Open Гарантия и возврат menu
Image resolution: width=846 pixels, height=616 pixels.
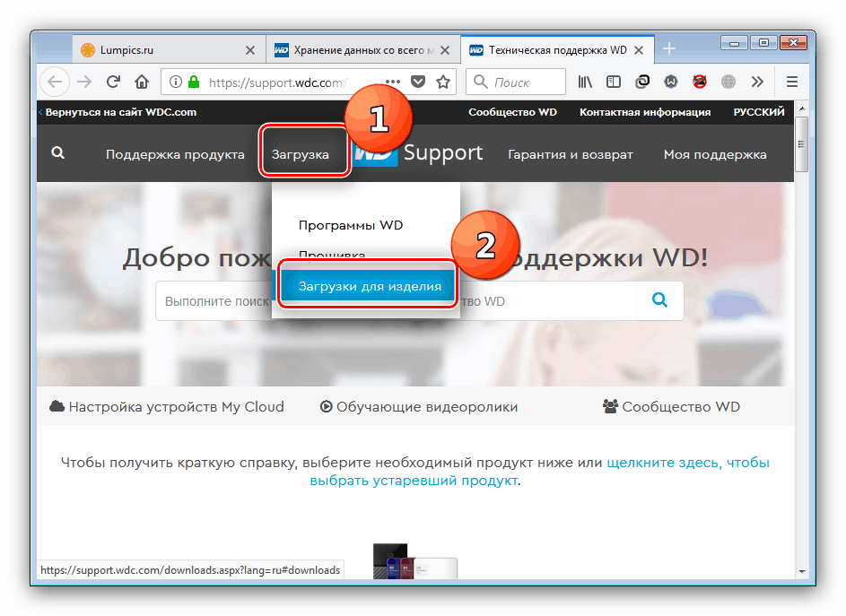[571, 154]
